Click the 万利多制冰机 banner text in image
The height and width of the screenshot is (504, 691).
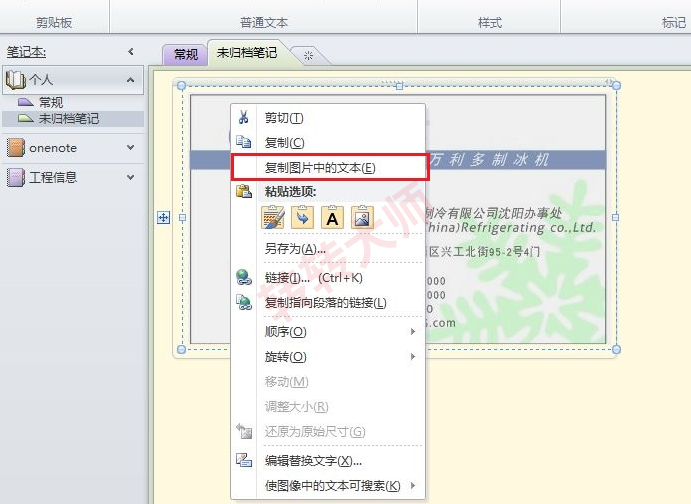click(x=489, y=159)
